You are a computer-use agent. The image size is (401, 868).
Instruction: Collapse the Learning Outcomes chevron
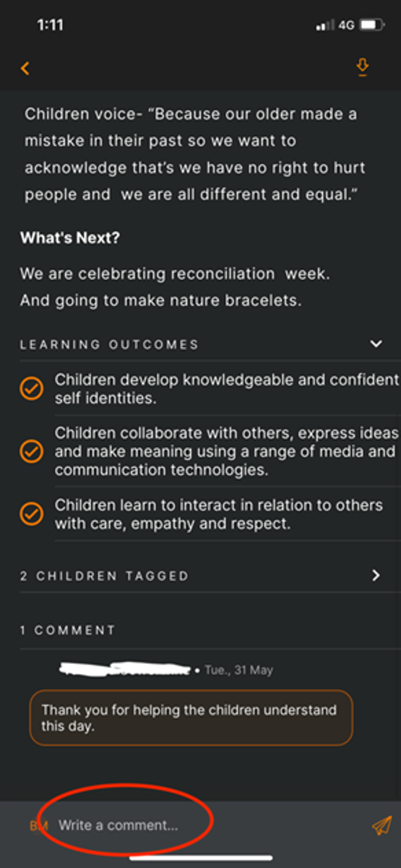[376, 344]
